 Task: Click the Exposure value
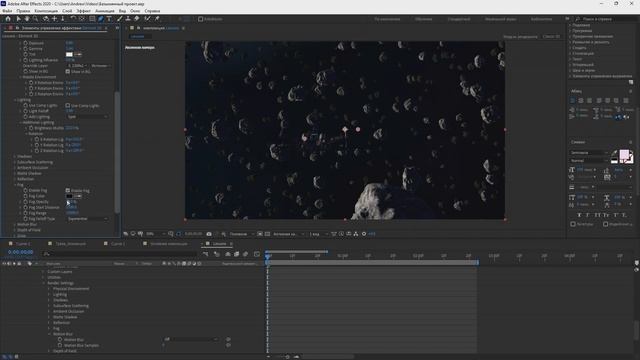pos(69,43)
